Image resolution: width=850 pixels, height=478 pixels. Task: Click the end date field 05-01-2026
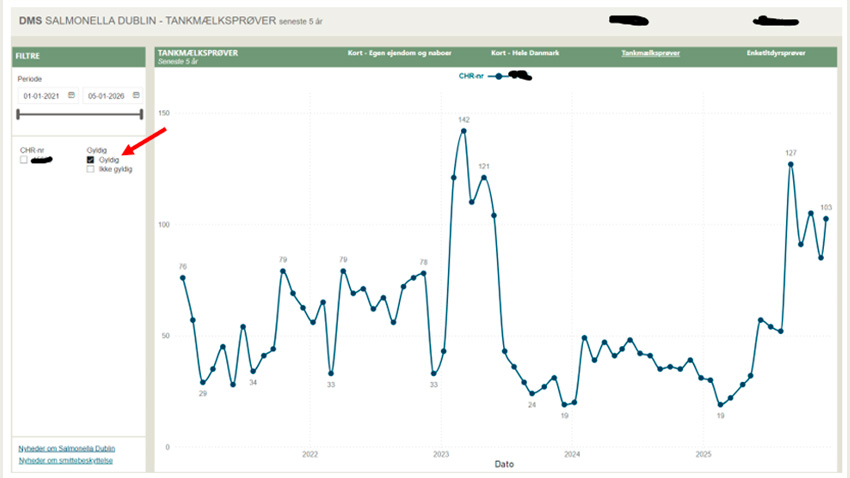pos(108,96)
